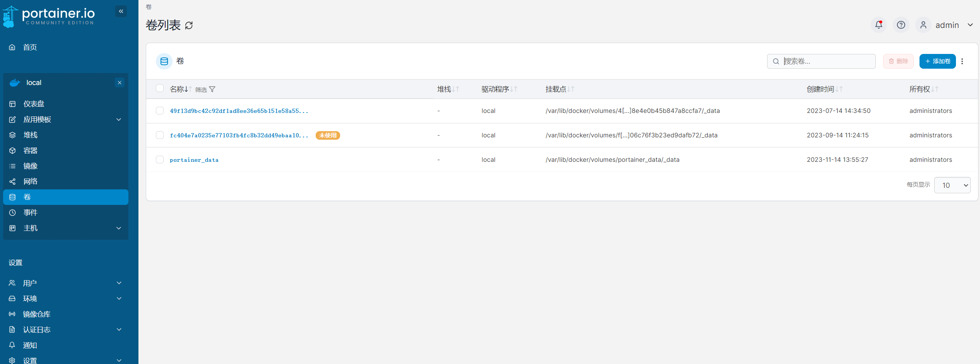Click the 未使用 unused badge
980x364 pixels.
(x=328, y=135)
